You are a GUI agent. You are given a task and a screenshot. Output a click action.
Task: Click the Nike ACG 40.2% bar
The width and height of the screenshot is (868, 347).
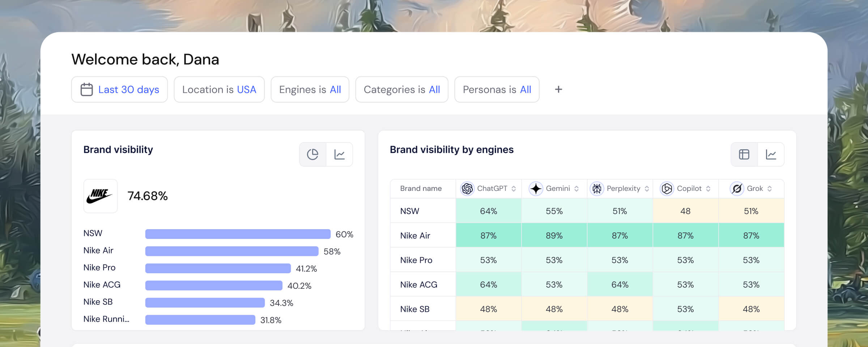click(214, 286)
